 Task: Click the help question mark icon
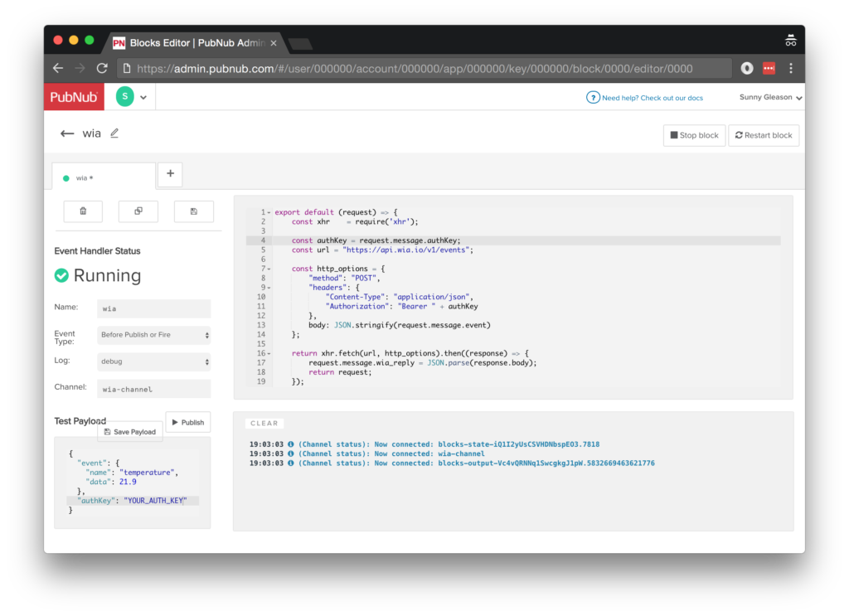coord(593,98)
